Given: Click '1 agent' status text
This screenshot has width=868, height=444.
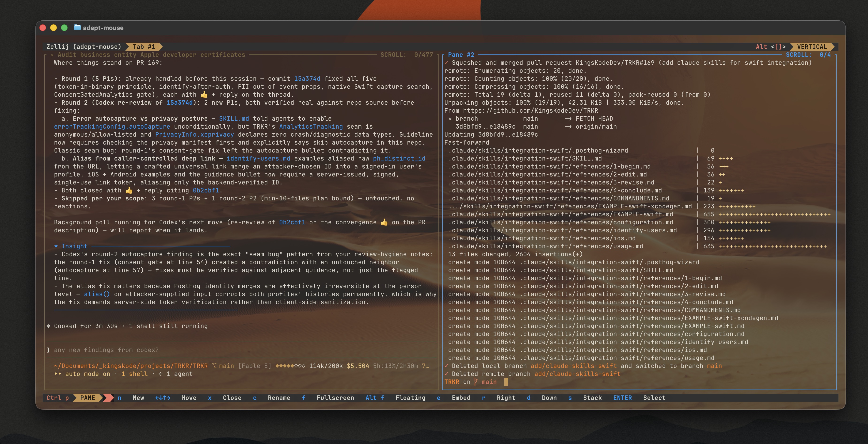Looking at the screenshot, I should [x=179, y=374].
